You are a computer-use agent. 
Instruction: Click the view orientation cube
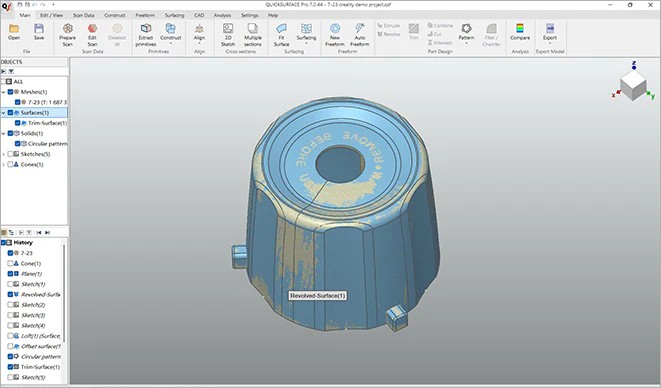[633, 85]
